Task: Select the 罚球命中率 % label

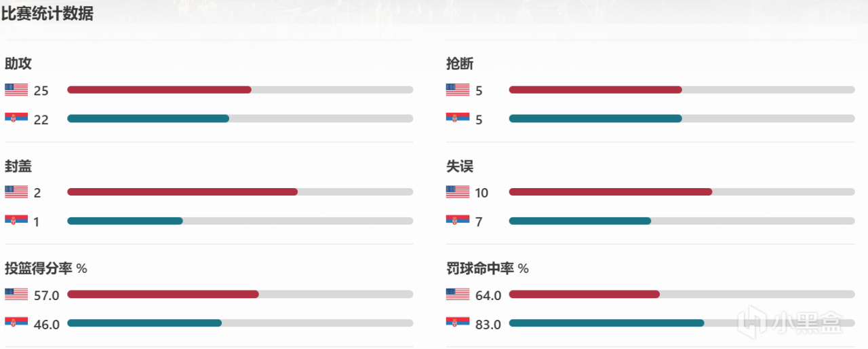Action: tap(488, 268)
